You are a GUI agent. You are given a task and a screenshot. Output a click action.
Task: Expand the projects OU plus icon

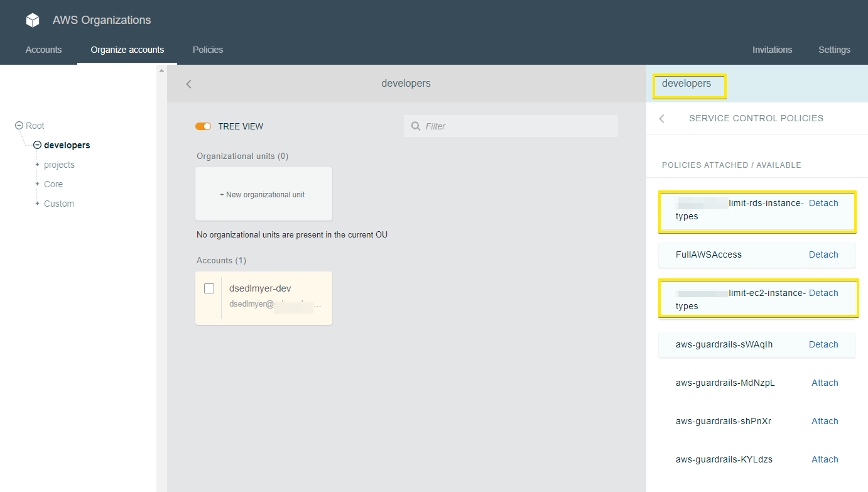point(38,164)
